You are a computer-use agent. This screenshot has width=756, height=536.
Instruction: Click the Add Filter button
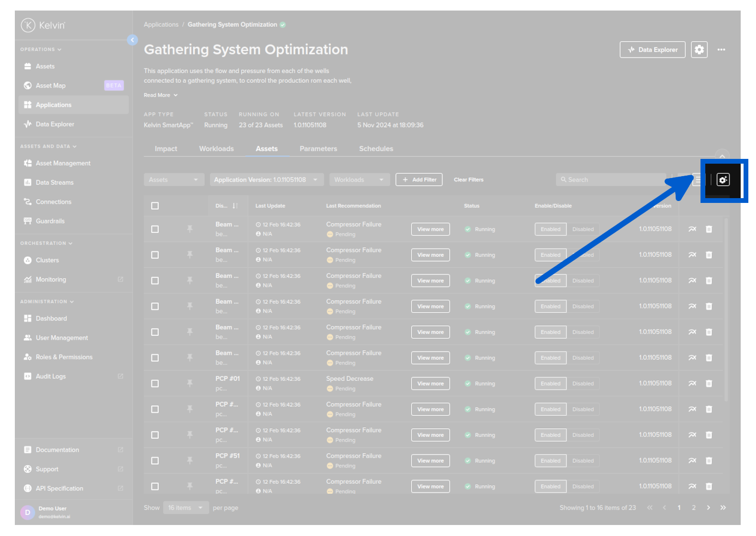(419, 180)
